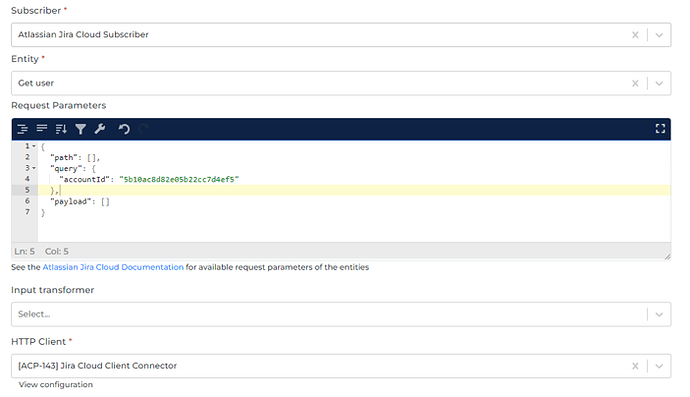Viewport: 690px width, 397px height.
Task: Expand the Entity dropdown
Action: click(659, 84)
